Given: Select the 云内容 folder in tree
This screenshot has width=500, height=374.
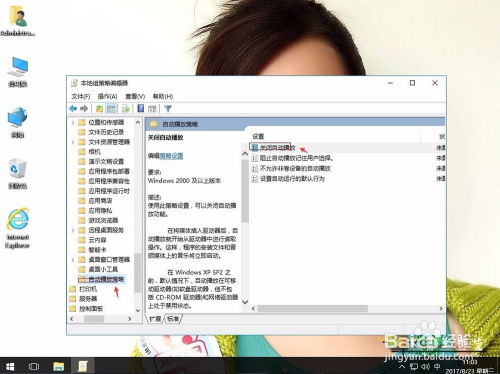Looking at the screenshot, I should tap(92, 240).
